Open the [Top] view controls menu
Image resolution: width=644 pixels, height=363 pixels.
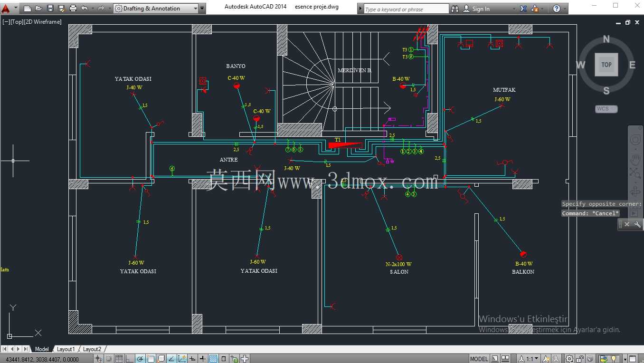coord(17,22)
